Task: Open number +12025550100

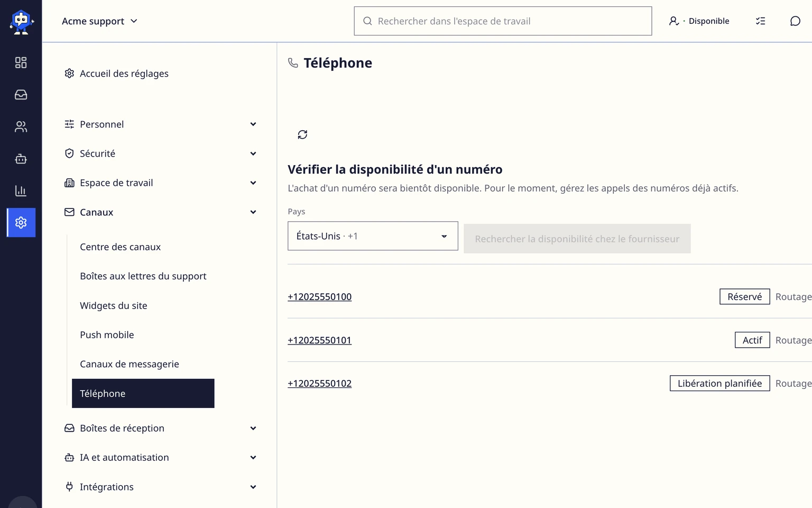Action: (319, 297)
